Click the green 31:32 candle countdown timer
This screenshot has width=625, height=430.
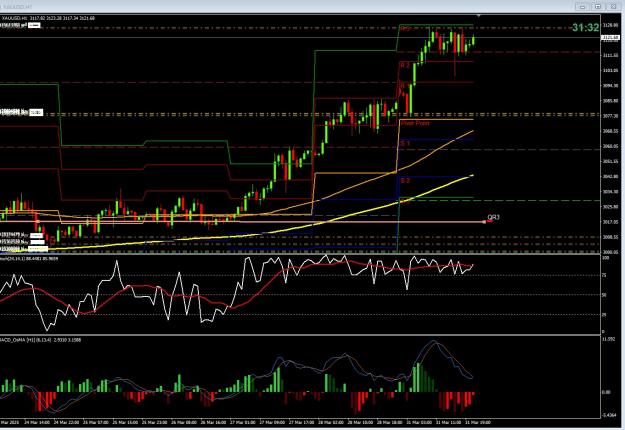click(585, 27)
